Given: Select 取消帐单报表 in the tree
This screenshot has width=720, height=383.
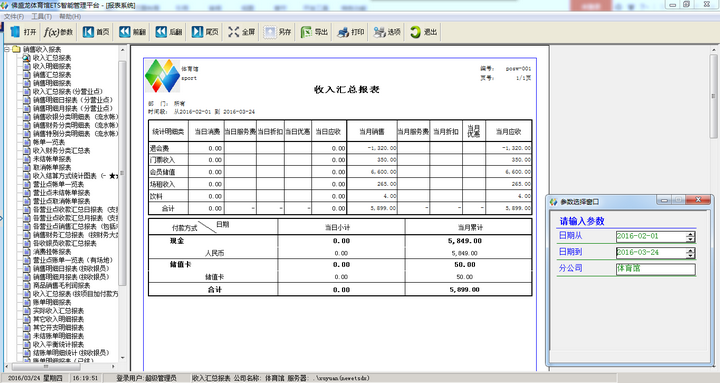Looking at the screenshot, I should coord(52,167).
